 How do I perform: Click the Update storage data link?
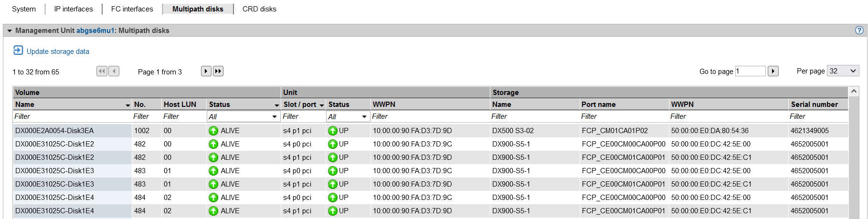58,52
